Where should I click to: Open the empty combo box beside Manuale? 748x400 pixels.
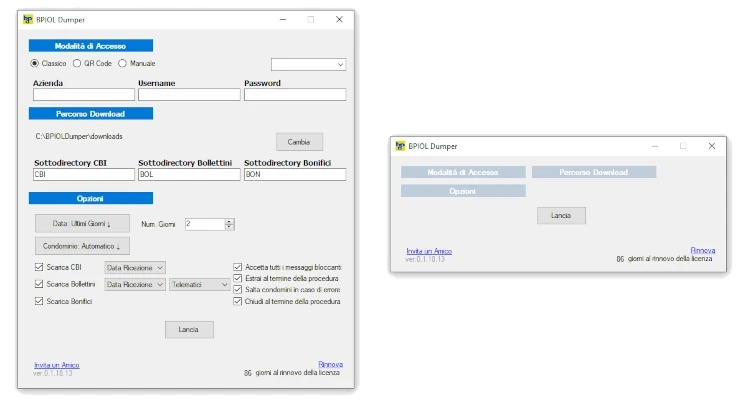308,64
